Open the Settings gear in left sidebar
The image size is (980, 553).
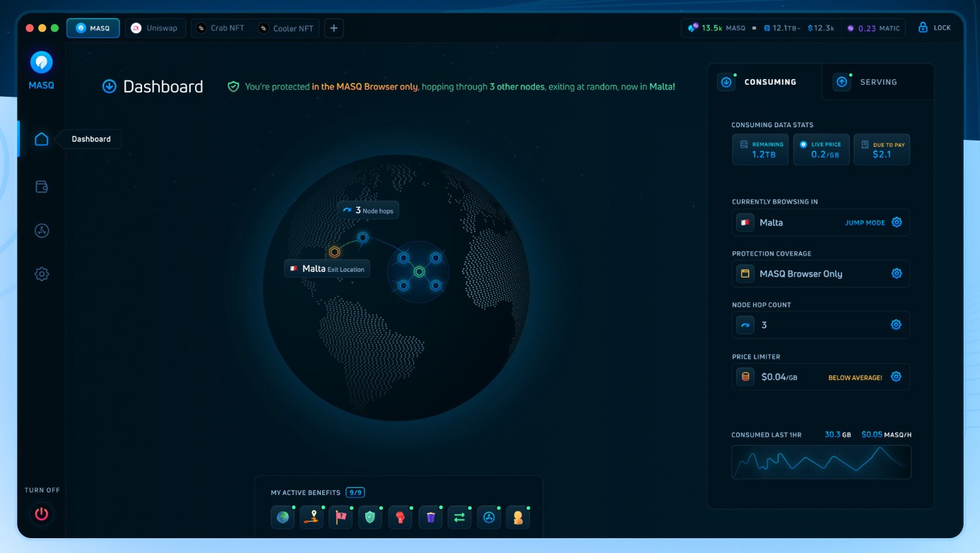(x=42, y=274)
